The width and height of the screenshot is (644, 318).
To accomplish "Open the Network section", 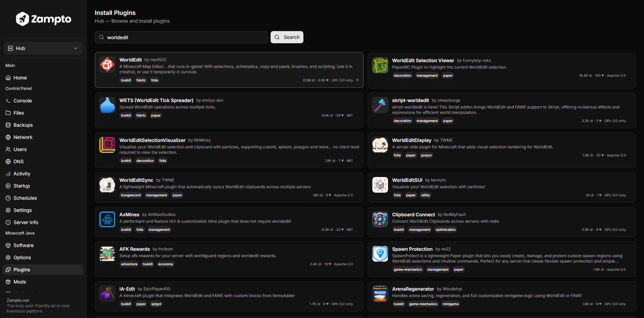I will point(43,137).
